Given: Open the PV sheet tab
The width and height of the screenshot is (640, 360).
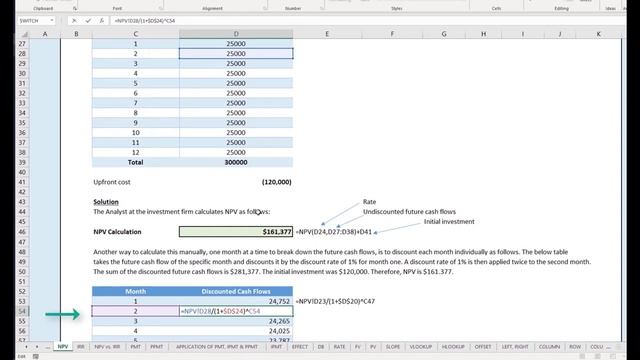Looking at the screenshot, I should [x=373, y=347].
